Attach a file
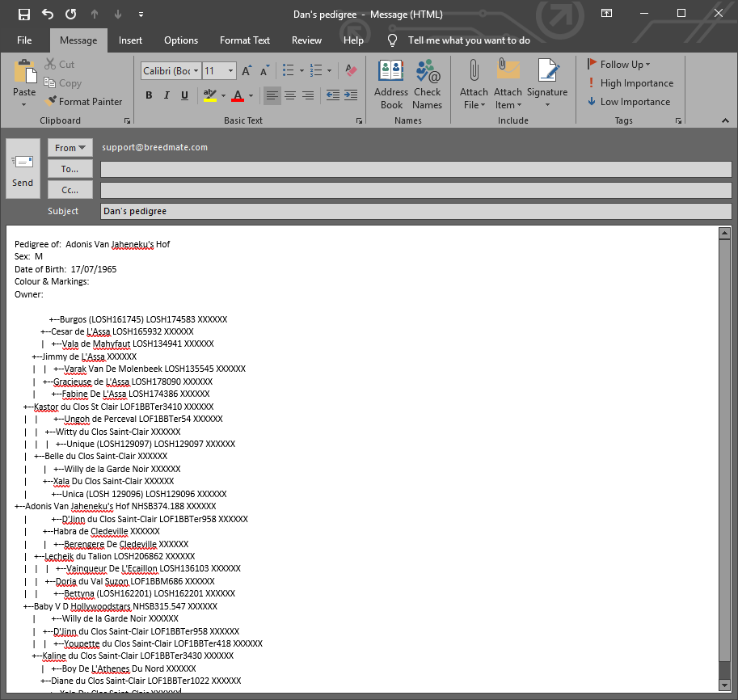This screenshot has width=738, height=700. click(474, 85)
